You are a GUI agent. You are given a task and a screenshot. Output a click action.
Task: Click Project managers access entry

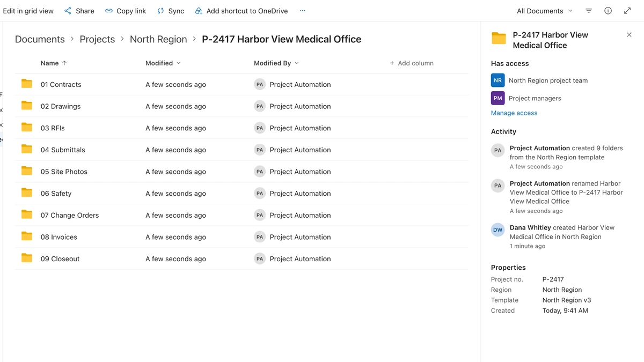(x=526, y=98)
